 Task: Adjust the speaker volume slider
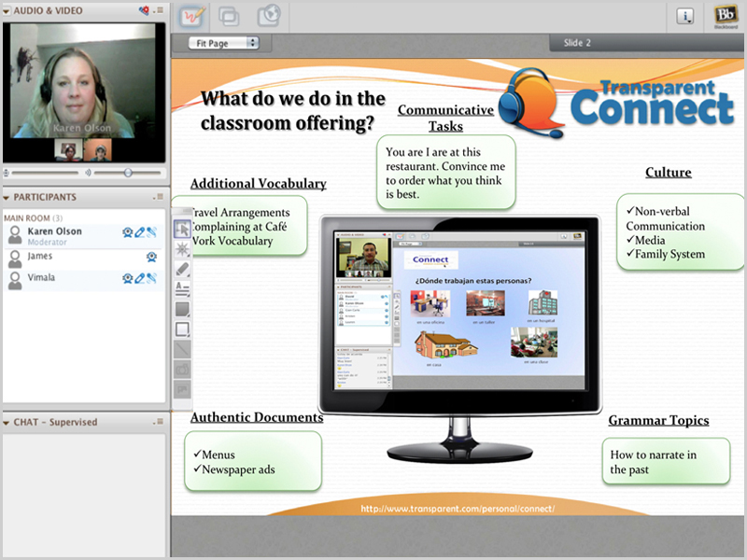pos(128,173)
